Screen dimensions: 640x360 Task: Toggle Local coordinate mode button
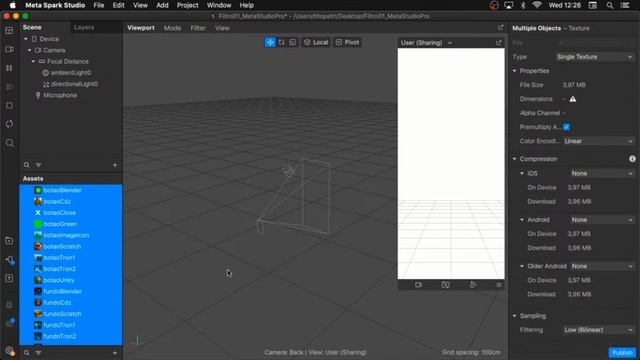[x=316, y=42]
